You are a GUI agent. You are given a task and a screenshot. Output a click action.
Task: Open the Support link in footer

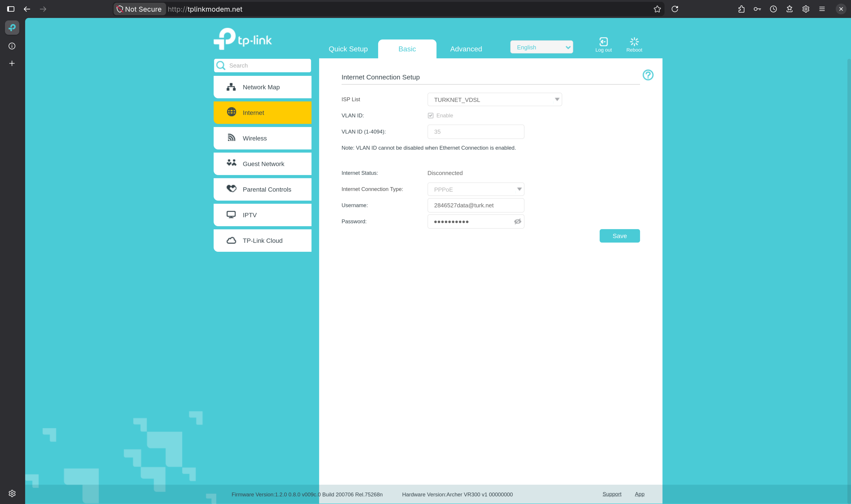(612, 494)
